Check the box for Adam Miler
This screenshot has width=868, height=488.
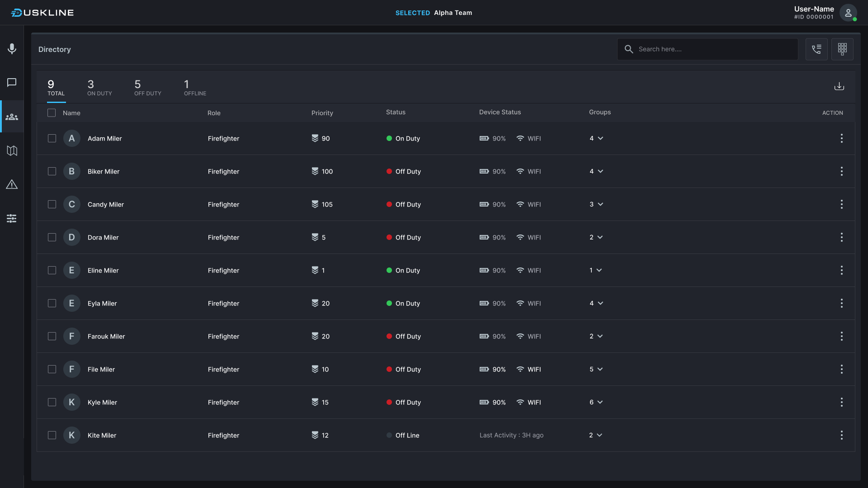[52, 138]
